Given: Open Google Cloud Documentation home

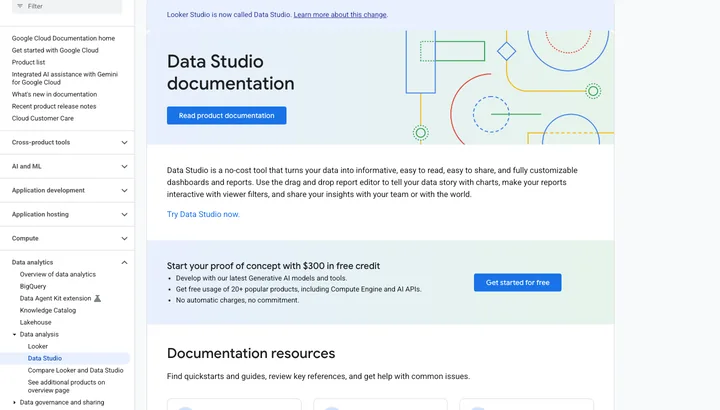Looking at the screenshot, I should pos(63,38).
